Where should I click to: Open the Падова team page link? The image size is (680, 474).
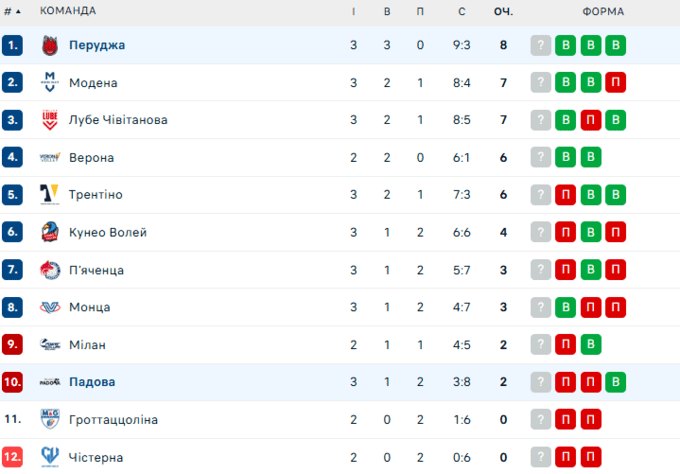coord(92,382)
